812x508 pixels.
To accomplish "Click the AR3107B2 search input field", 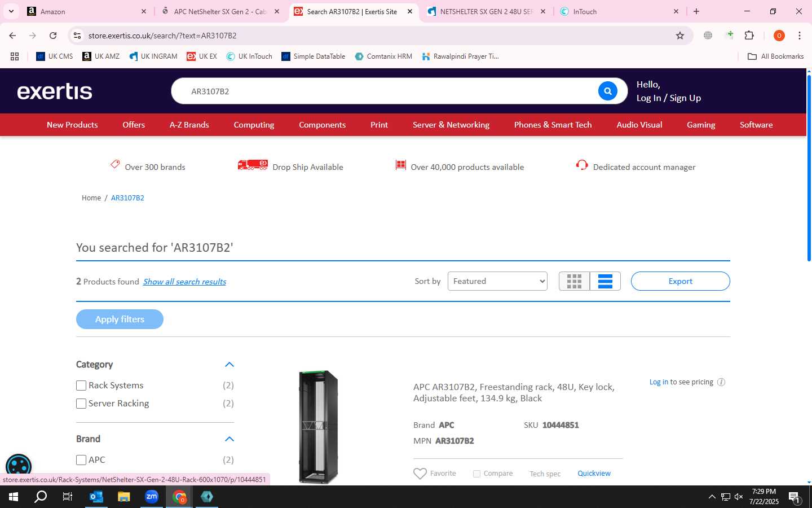I will [x=389, y=91].
